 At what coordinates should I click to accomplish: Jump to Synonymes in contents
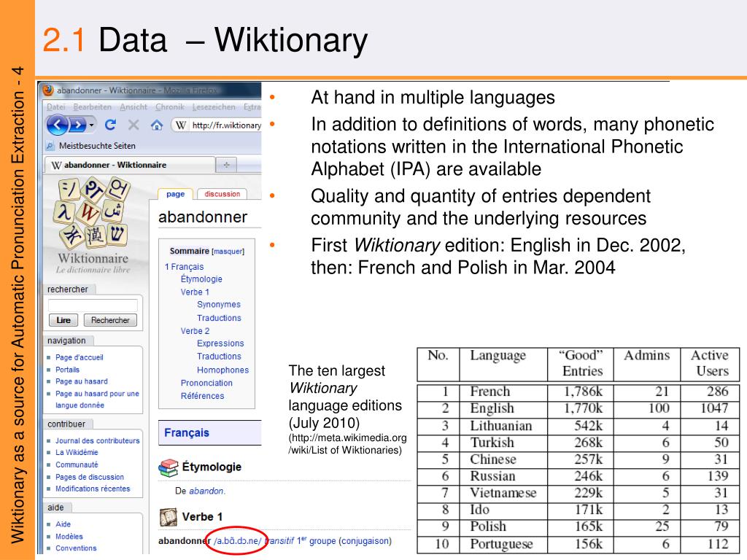click(219, 304)
